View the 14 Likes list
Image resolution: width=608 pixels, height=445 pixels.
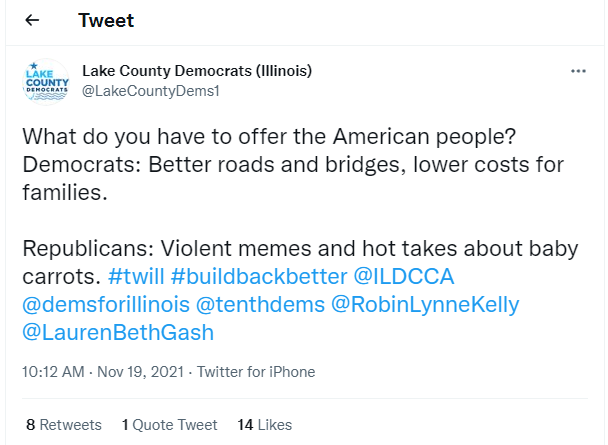point(265,424)
